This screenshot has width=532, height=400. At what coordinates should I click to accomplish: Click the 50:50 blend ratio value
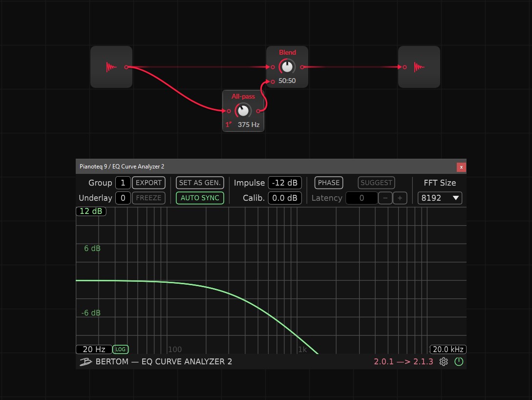[287, 81]
